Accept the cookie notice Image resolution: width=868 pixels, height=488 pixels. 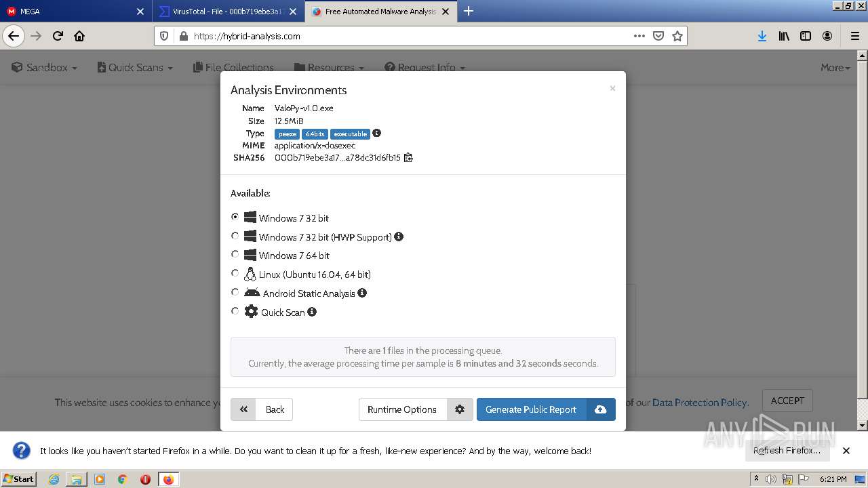pos(787,401)
